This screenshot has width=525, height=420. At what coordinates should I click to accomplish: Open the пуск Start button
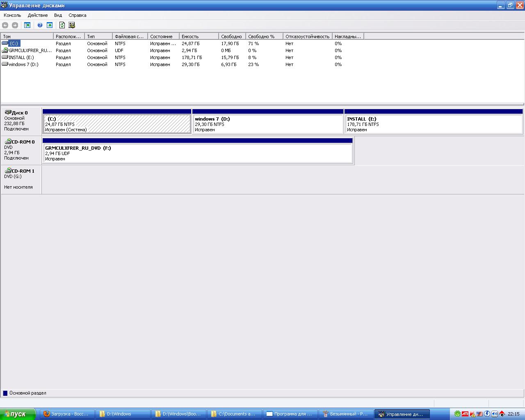click(18, 414)
